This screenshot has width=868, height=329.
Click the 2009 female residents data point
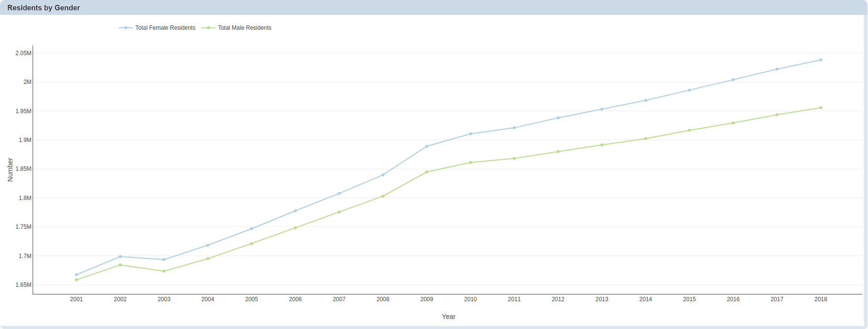pos(427,146)
